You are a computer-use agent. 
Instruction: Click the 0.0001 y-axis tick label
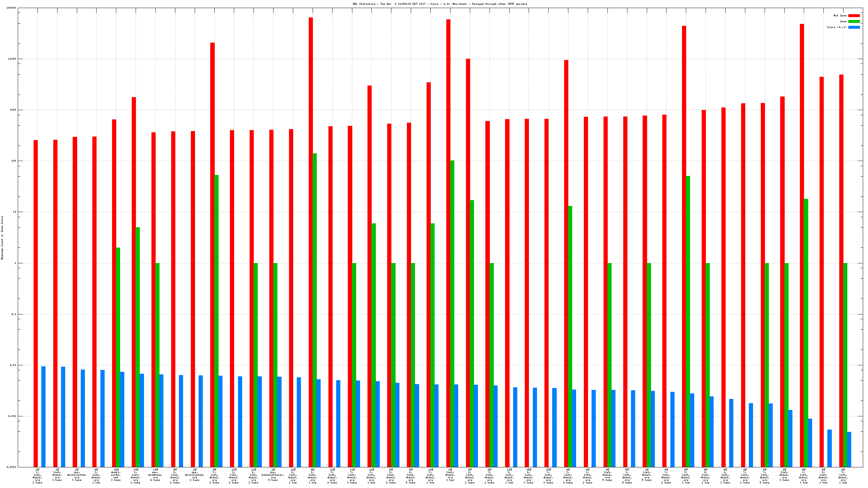click(11, 467)
